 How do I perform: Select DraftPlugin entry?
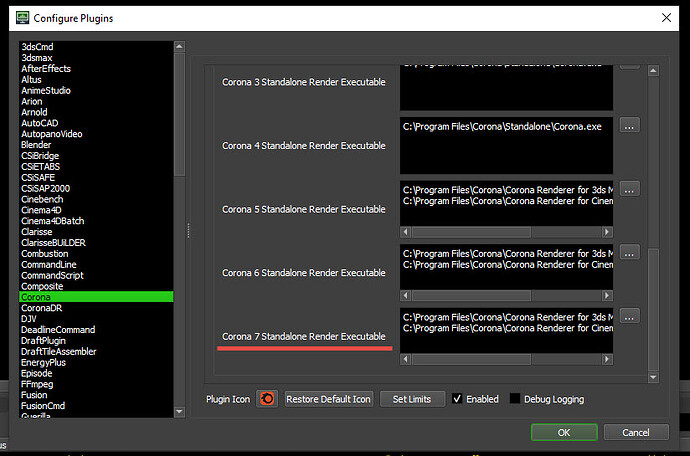pyautogui.click(x=96, y=341)
